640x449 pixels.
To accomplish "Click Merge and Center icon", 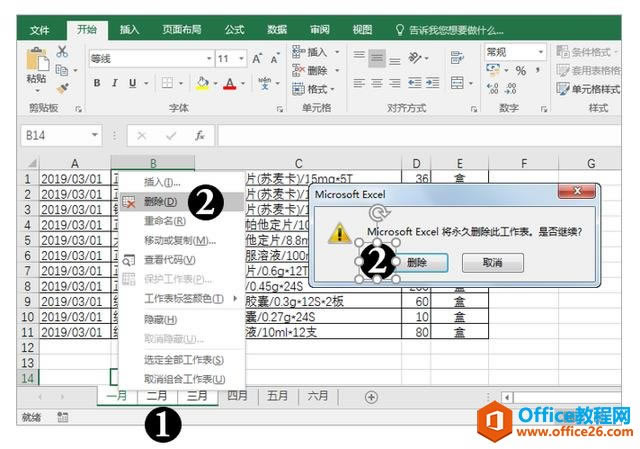I will pos(457,83).
